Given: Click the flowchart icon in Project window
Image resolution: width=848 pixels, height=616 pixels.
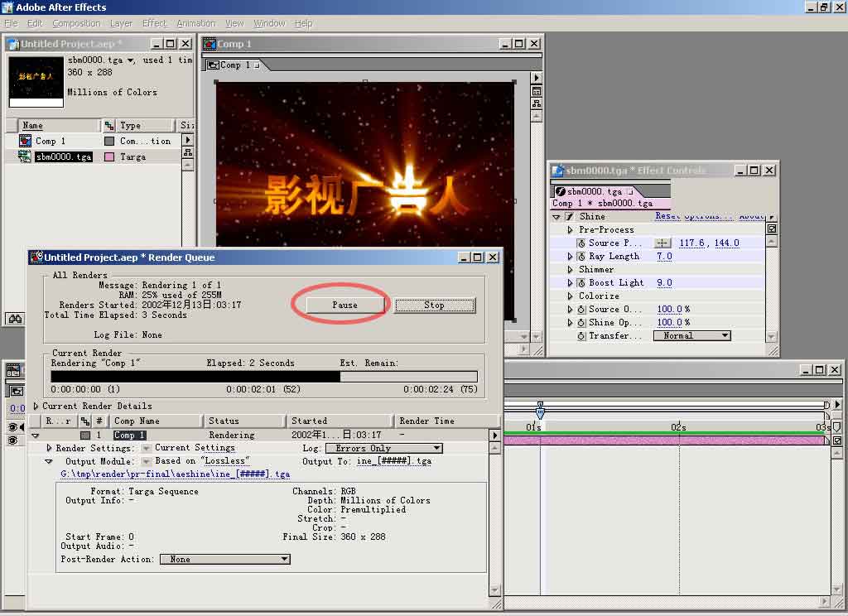Looking at the screenshot, I should click(188, 154).
